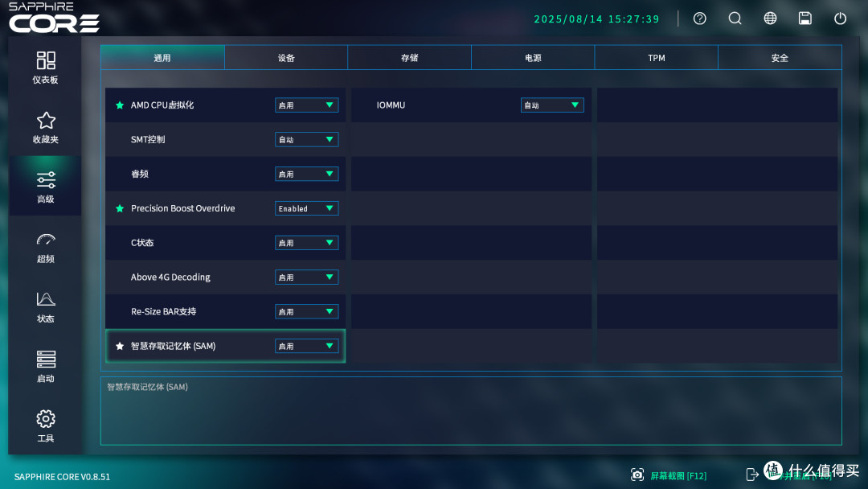Click the date and time display
Screen dimensions: 868x489
click(596, 18)
